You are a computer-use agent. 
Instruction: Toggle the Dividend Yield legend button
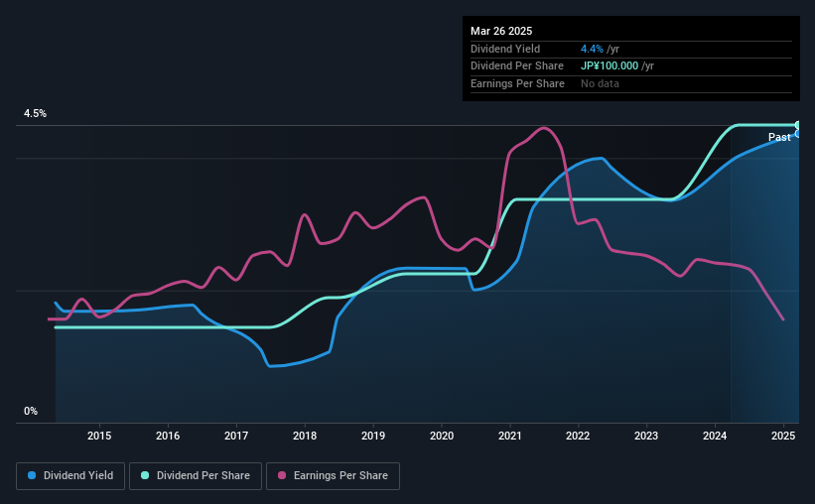(x=70, y=476)
